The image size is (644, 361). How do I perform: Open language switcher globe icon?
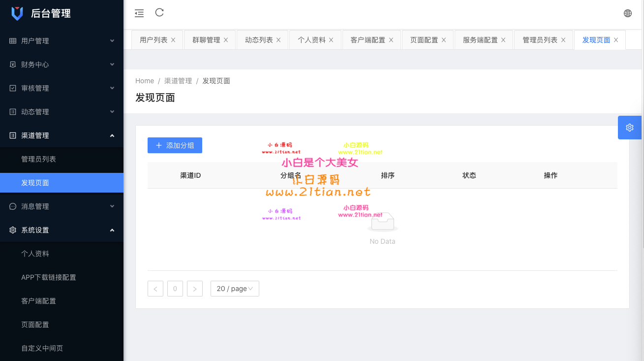pyautogui.click(x=628, y=13)
